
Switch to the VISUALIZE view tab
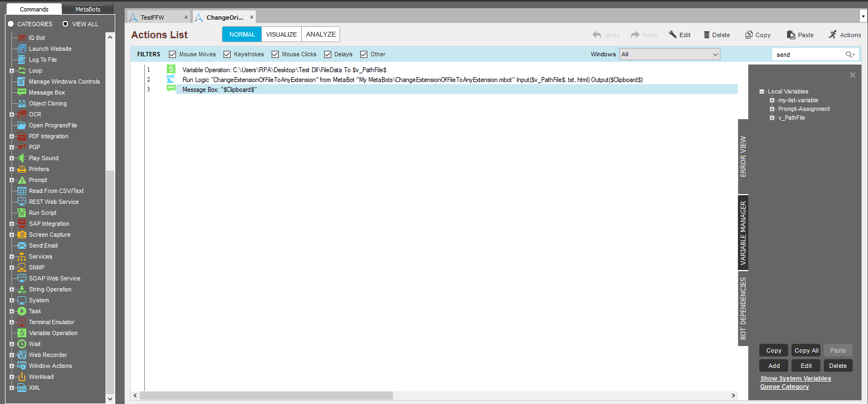tap(281, 34)
